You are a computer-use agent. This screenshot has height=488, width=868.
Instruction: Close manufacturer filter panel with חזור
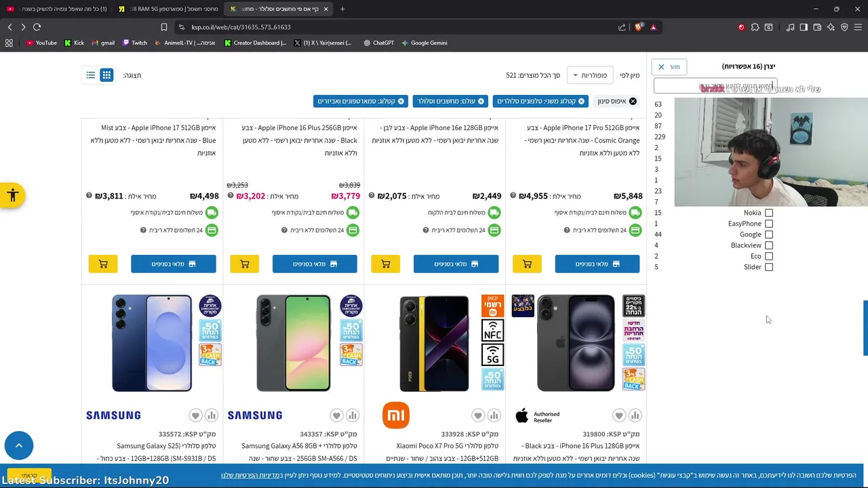669,66
